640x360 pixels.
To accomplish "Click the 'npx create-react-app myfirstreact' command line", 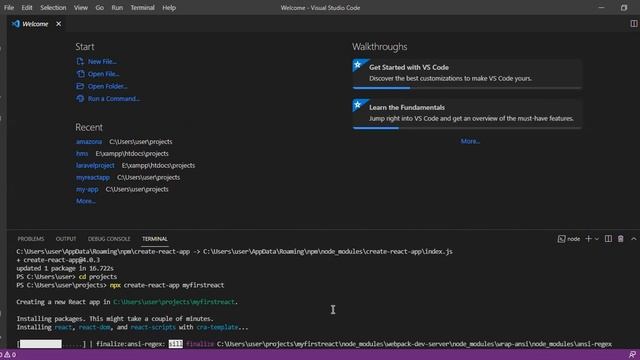I will click(x=167, y=285).
